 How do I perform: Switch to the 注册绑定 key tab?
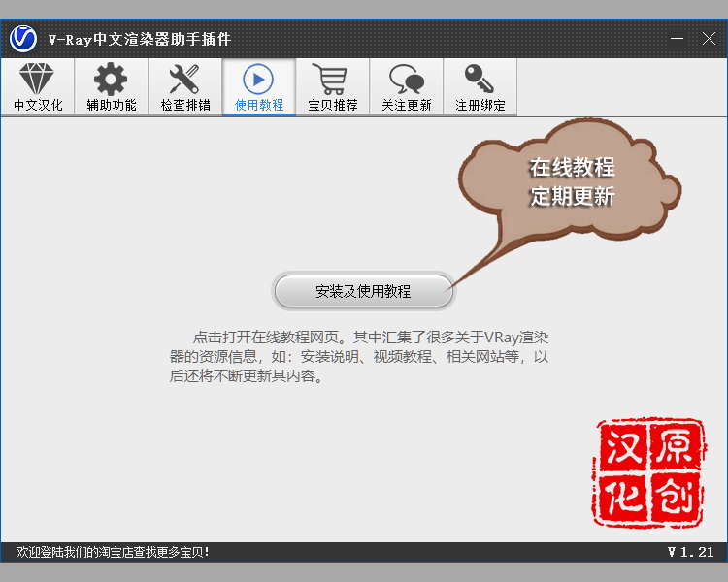point(480,86)
